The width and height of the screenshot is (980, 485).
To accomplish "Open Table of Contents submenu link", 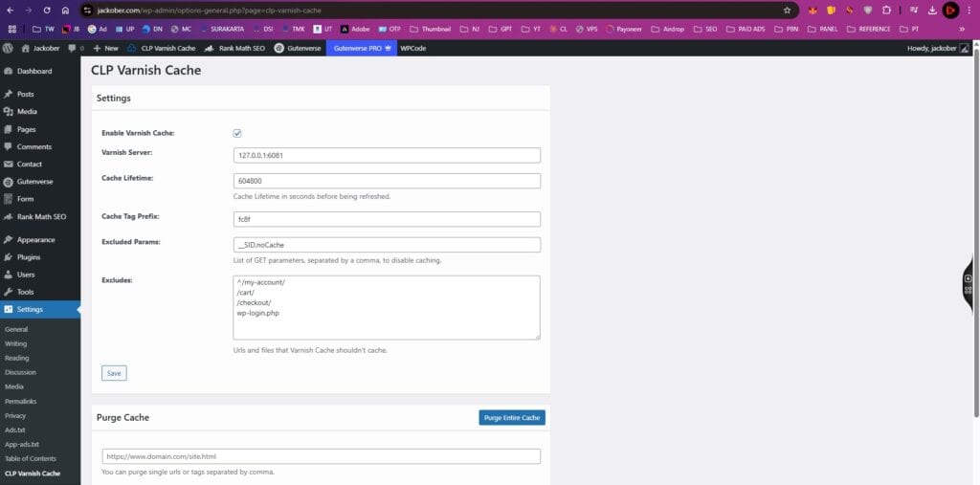I will pos(30,459).
